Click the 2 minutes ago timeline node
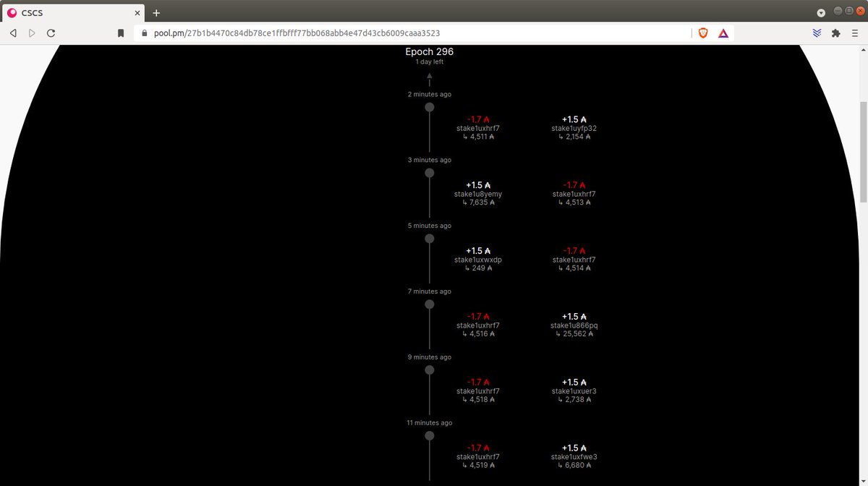The image size is (868, 486). pyautogui.click(x=430, y=107)
